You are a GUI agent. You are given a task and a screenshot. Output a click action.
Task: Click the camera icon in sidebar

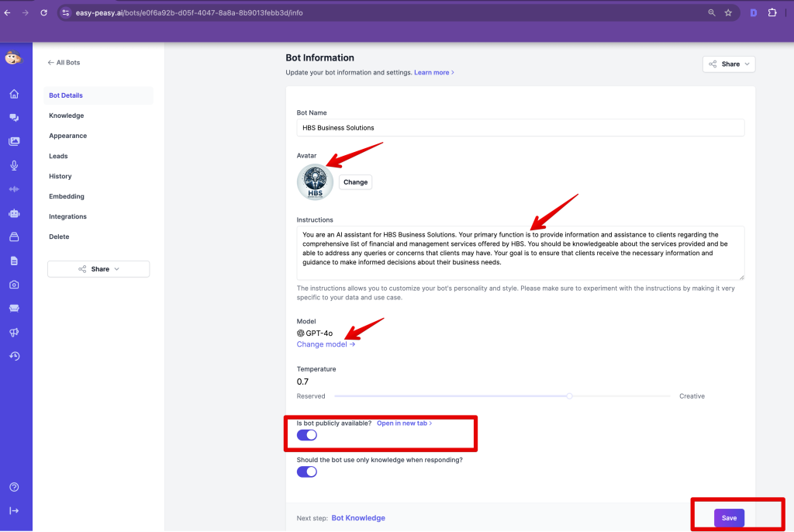click(x=14, y=285)
